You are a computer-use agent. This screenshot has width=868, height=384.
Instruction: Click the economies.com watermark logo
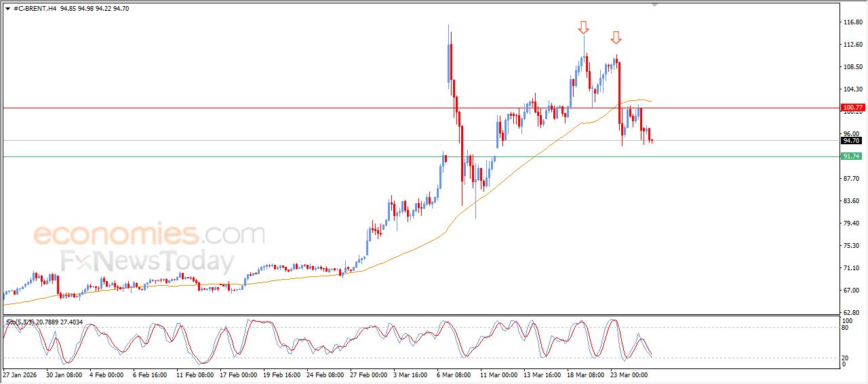pyautogui.click(x=149, y=235)
